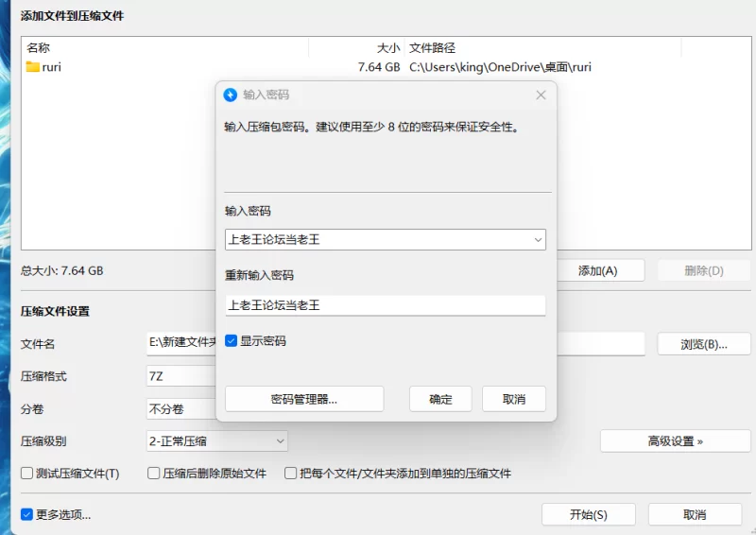756x535 pixels.
Task: Toggle 把每个文件/文件夹添加到单独的压缩文件 checkbox
Action: (291, 474)
